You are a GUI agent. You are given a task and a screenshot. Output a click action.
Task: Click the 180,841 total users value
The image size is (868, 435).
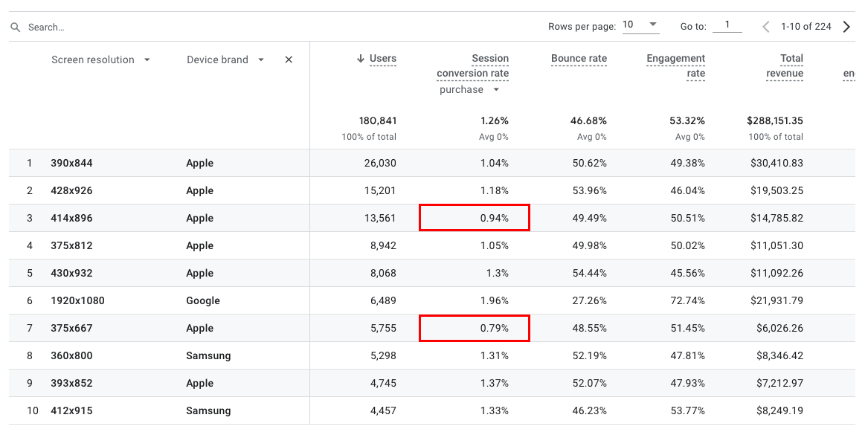[x=378, y=120]
